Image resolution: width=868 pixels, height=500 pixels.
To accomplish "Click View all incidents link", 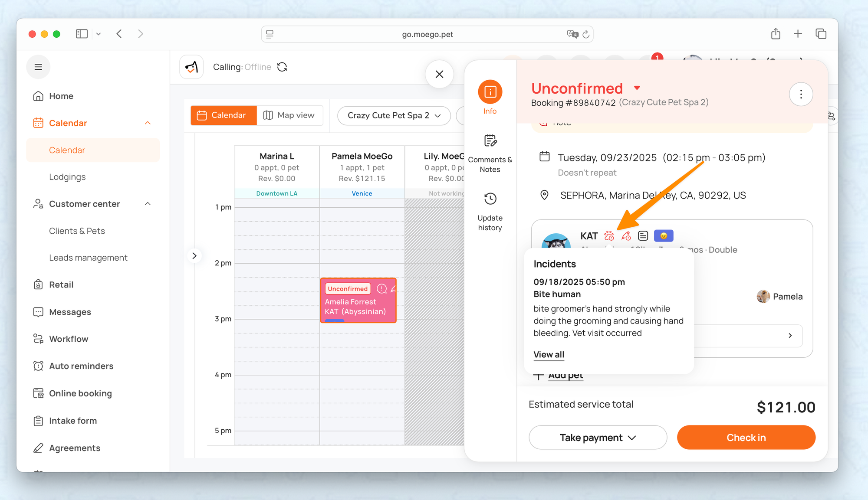I will pyautogui.click(x=549, y=354).
